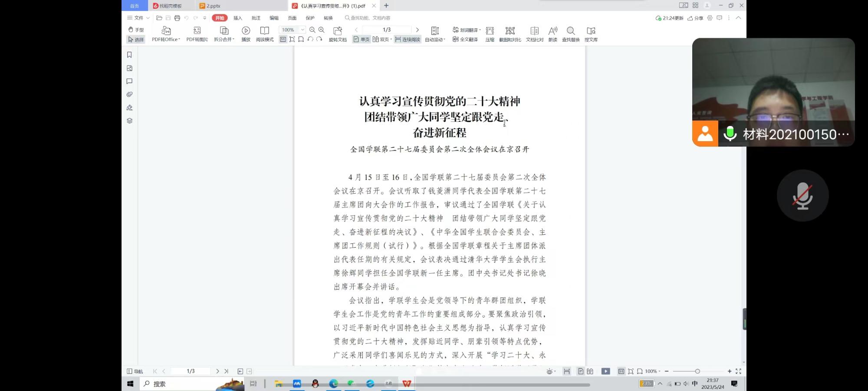Activate the 手型 hand tool
The width and height of the screenshot is (868, 391).
pyautogui.click(x=136, y=30)
